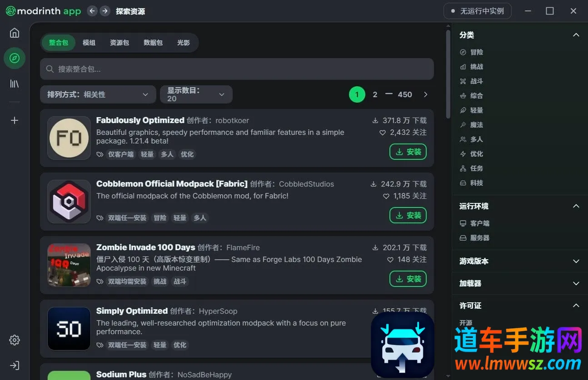Switch to the 资源包 tab
588x380 pixels.
120,43
